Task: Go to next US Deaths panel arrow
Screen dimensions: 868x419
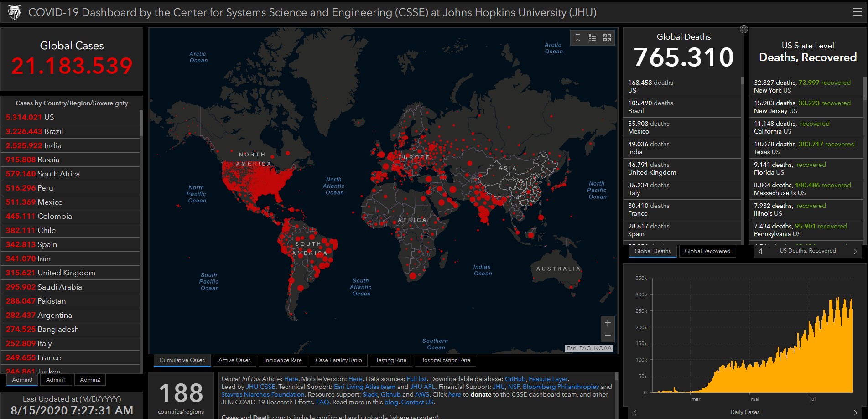Action: pos(855,251)
